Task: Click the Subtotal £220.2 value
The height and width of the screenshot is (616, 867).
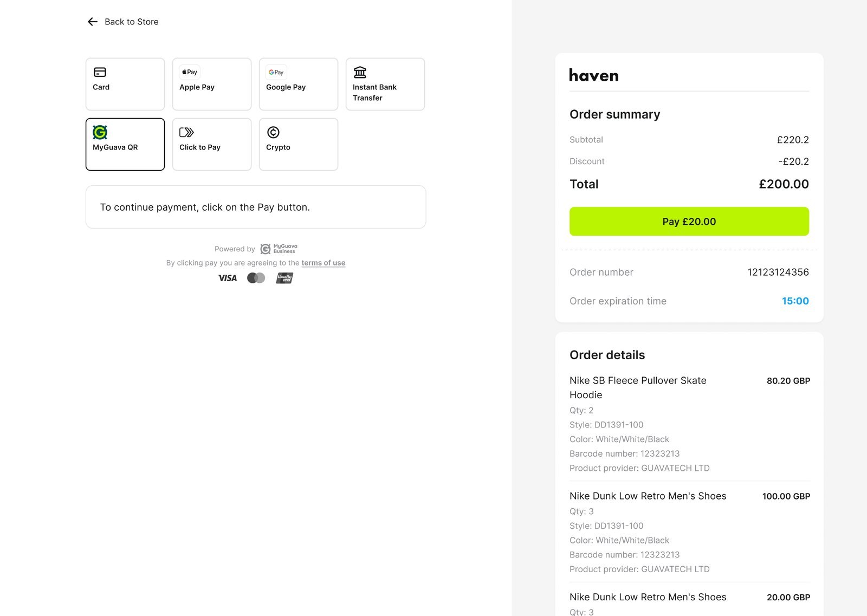Action: point(793,140)
